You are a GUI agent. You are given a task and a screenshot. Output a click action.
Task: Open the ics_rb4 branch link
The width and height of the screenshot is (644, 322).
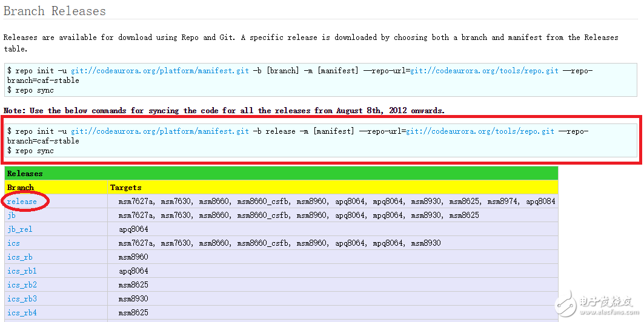pyautogui.click(x=22, y=313)
